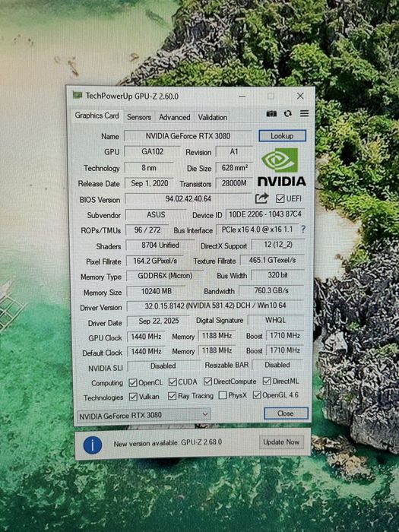Click the Bandwidth value 760.3 GB/s
This screenshot has height=532, width=399.
(x=271, y=291)
